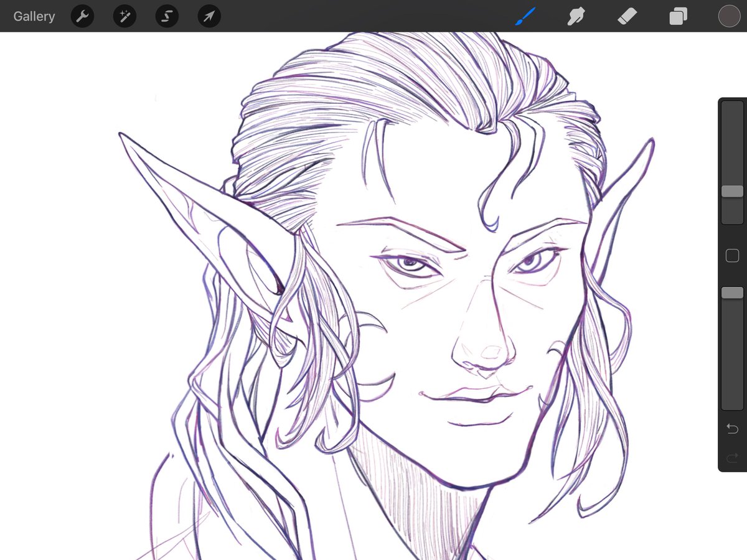
Task: Tap the square Modify button on the sidebar
Action: point(732,256)
